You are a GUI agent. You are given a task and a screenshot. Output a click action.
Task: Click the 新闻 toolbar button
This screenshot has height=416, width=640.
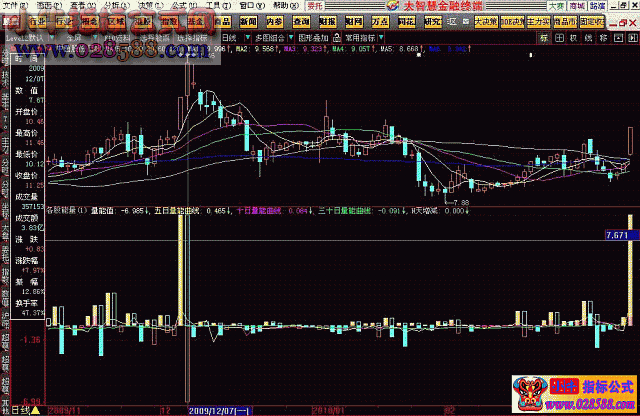click(x=248, y=19)
